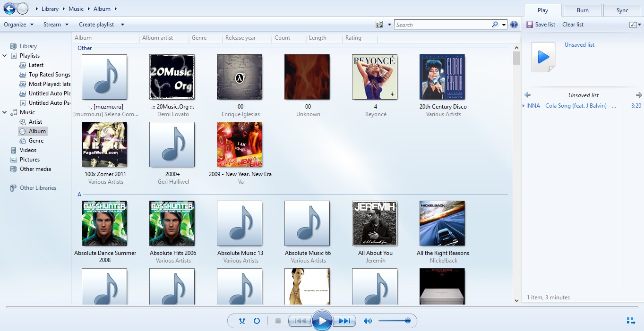This screenshot has height=331, width=644.
Task: Click the Forward navigation arrow button
Action: [22, 8]
